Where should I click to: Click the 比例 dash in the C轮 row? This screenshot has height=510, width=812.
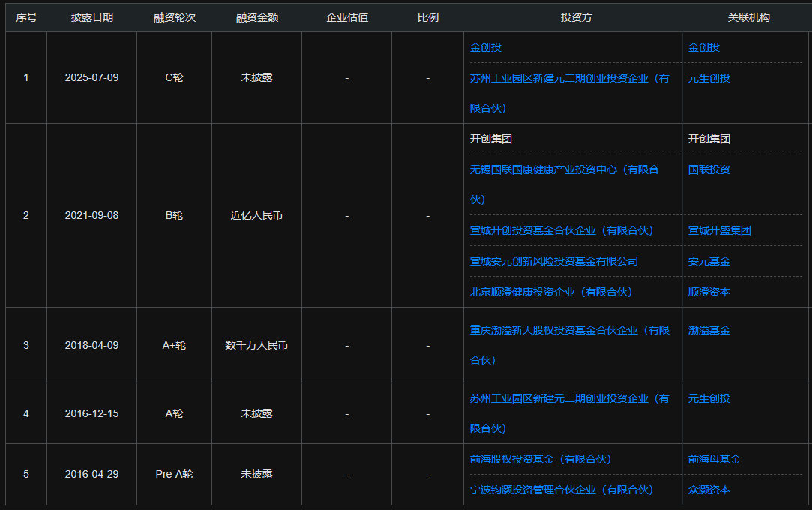pyautogui.click(x=428, y=78)
